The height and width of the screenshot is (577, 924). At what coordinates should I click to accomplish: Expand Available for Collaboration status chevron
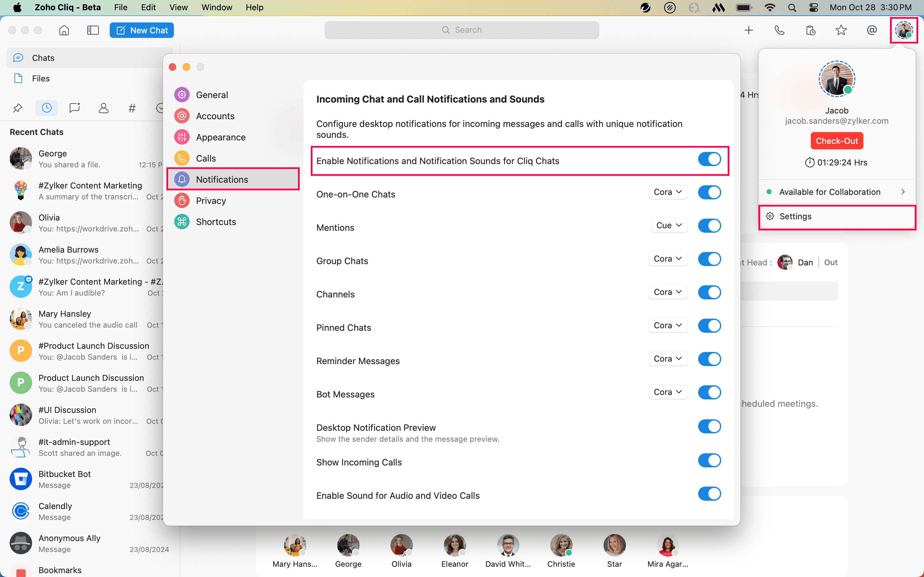(x=903, y=192)
